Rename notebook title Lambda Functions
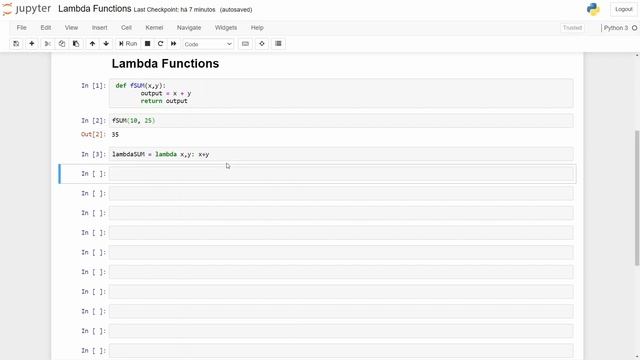Image resolution: width=640 pixels, height=360 pixels. 95,9
